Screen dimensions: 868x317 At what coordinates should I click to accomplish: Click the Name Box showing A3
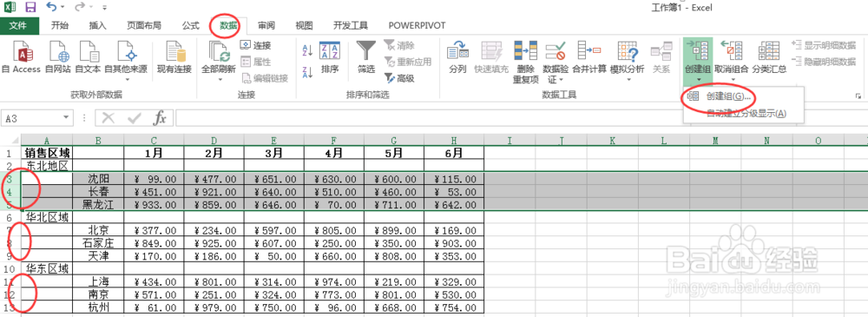click(31, 117)
